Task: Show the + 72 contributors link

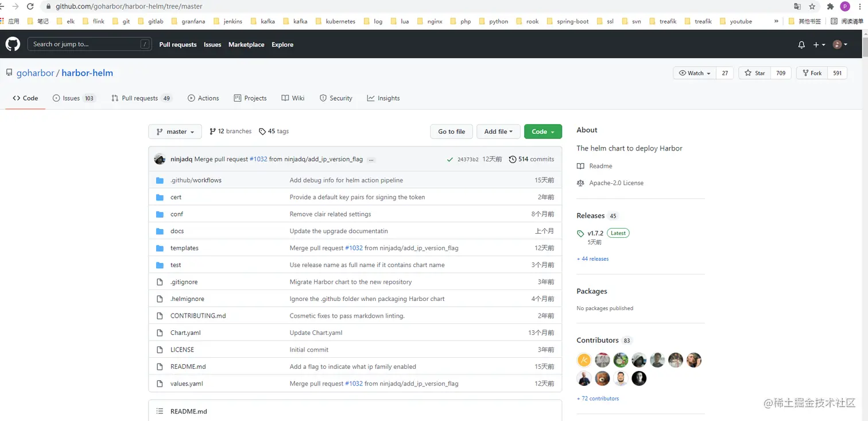Action: (x=598, y=399)
